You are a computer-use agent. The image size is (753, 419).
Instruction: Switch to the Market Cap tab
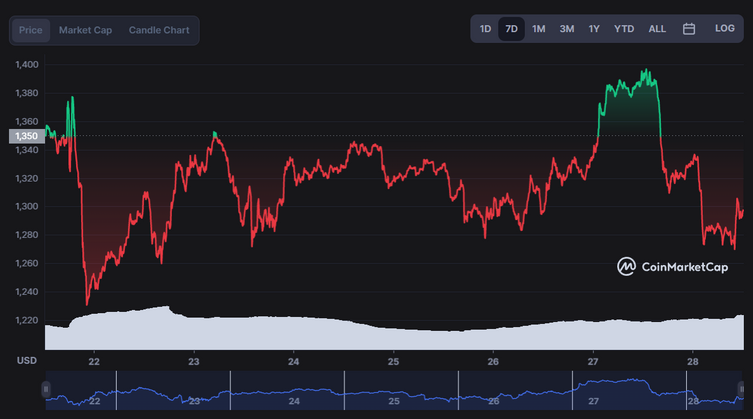click(85, 30)
